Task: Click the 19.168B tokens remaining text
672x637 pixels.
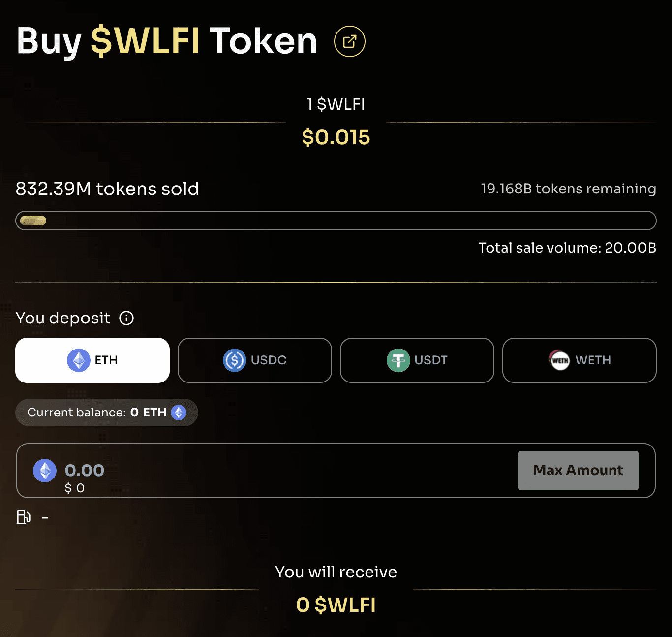Action: [568, 189]
